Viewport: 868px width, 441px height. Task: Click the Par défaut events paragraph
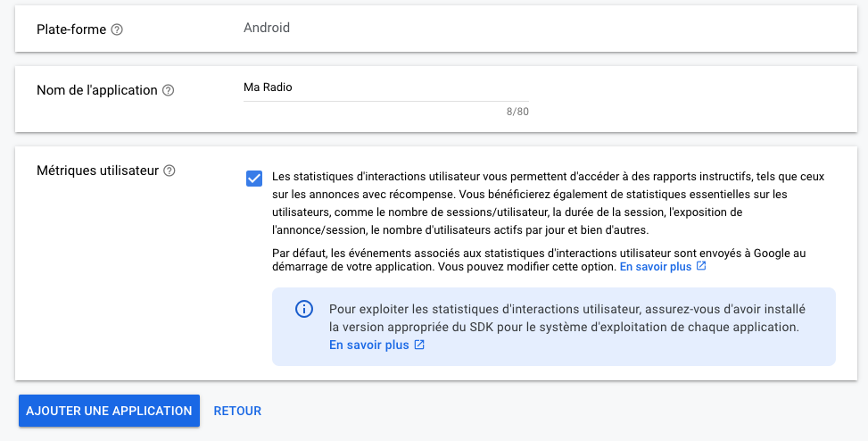point(539,261)
